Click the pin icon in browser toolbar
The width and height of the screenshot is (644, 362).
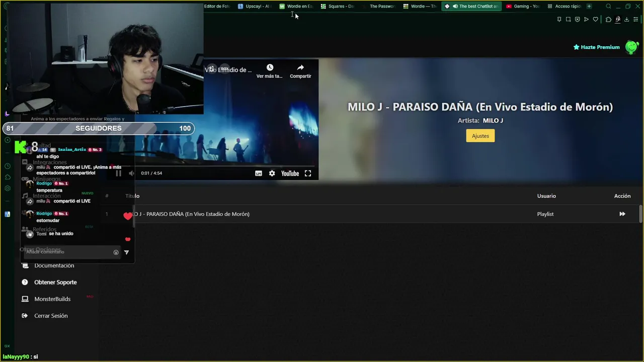(x=559, y=20)
